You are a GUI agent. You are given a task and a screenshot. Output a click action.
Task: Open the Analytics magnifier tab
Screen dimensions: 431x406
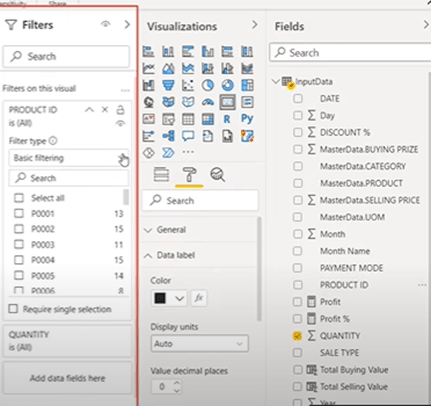click(x=217, y=175)
